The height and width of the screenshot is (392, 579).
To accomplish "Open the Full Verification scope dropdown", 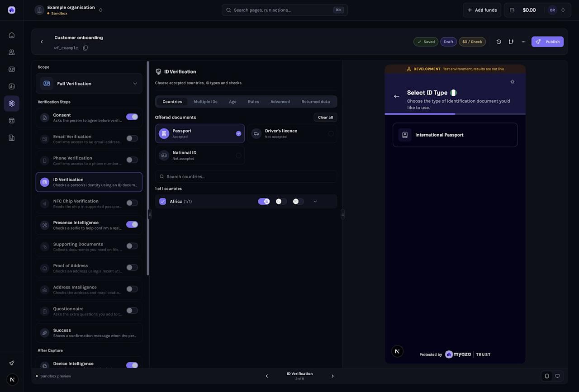I will click(x=89, y=84).
